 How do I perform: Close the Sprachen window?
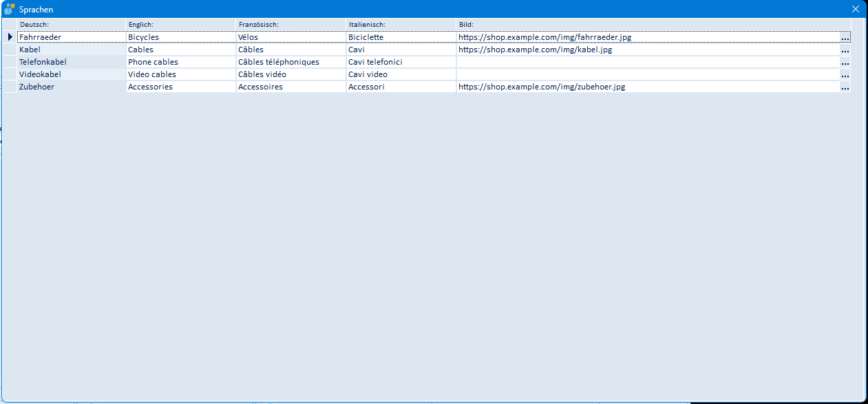(x=856, y=9)
